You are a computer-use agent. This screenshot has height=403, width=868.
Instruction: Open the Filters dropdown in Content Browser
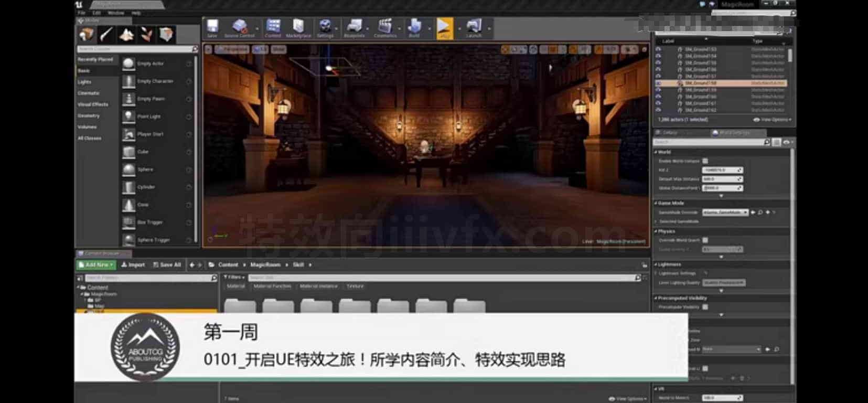[x=233, y=277]
